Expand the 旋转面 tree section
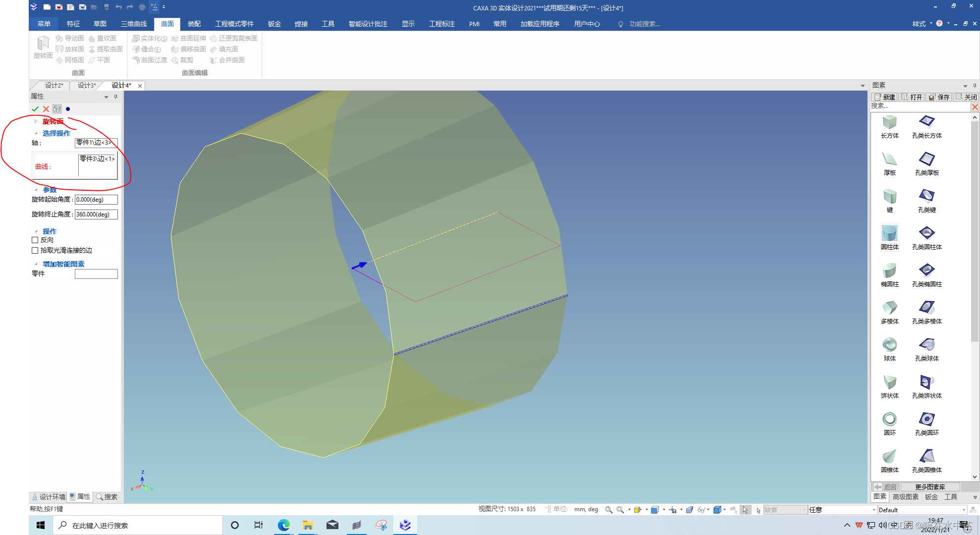The height and width of the screenshot is (535, 980). pos(36,121)
